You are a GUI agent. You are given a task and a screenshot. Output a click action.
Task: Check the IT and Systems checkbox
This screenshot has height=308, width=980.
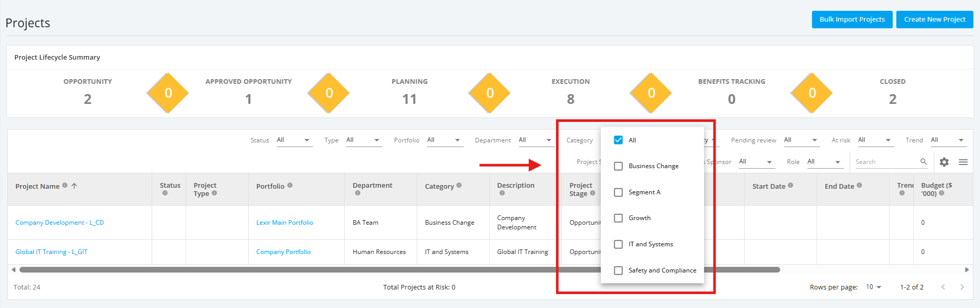pos(618,244)
